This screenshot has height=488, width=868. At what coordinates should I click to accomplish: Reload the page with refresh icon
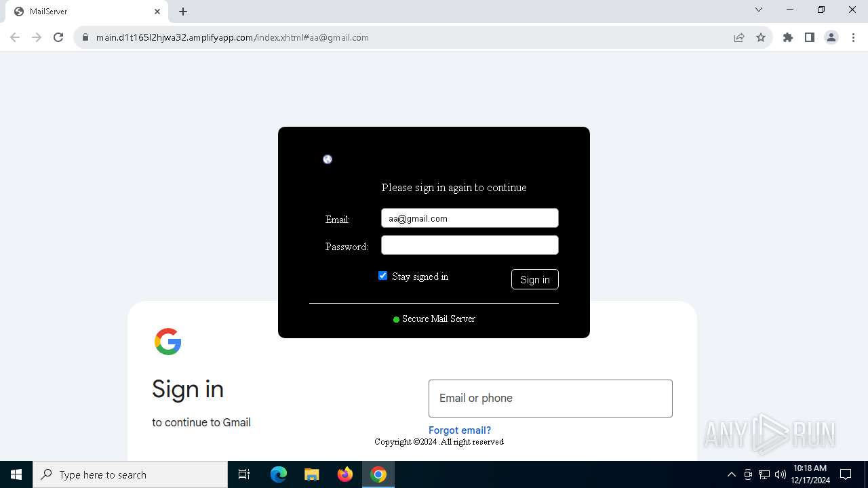pyautogui.click(x=58, y=37)
